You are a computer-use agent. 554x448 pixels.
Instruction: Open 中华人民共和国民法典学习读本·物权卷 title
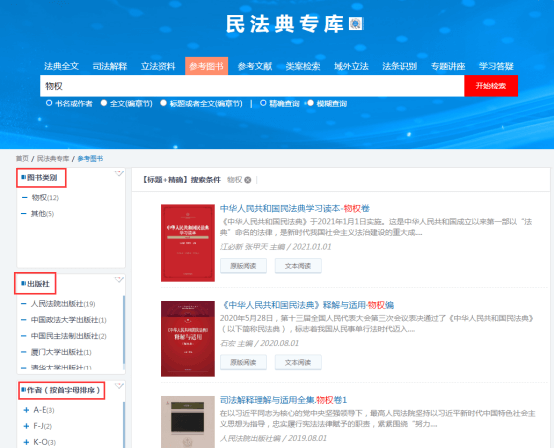(x=295, y=208)
